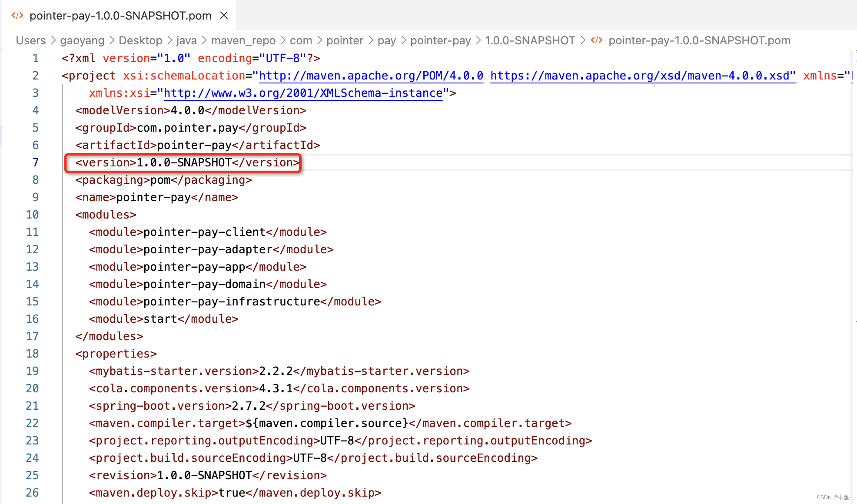Image resolution: width=857 pixels, height=504 pixels.
Task: Click line number 7 in the gutter
Action: click(x=36, y=162)
